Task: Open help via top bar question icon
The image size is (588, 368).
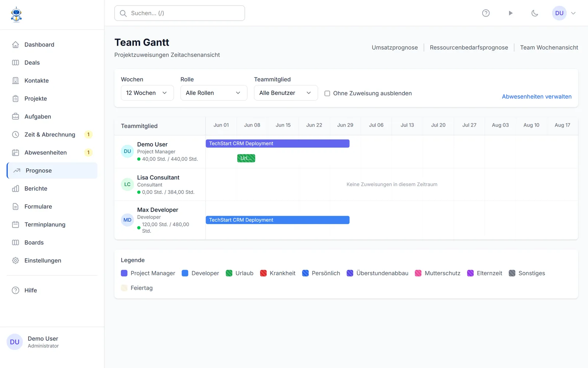Action: point(486,13)
